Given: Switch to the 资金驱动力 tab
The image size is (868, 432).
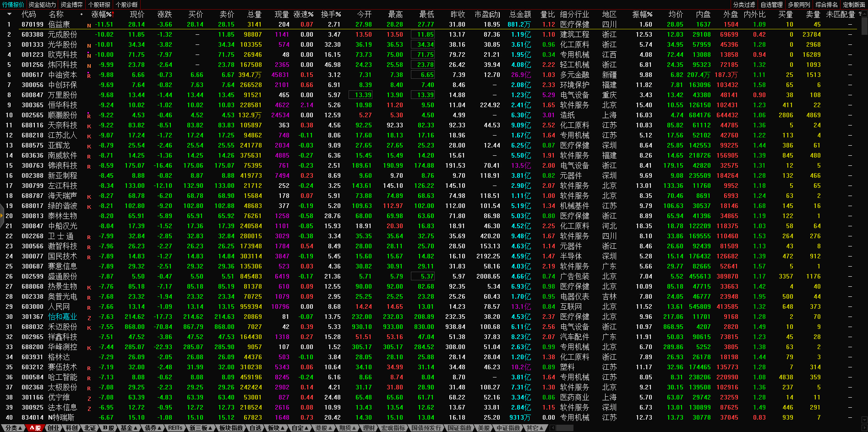Looking at the screenshot, I should coord(42,5).
